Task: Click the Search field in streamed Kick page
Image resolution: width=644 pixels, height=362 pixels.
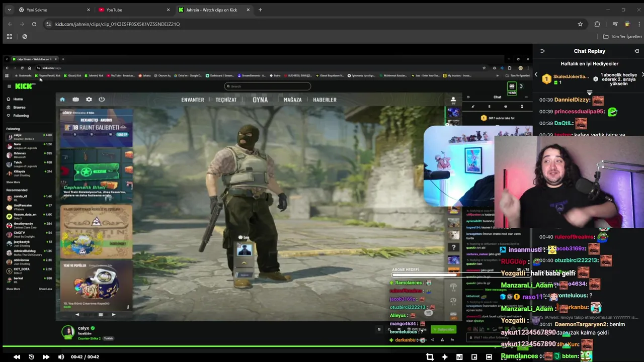Action: (267, 86)
